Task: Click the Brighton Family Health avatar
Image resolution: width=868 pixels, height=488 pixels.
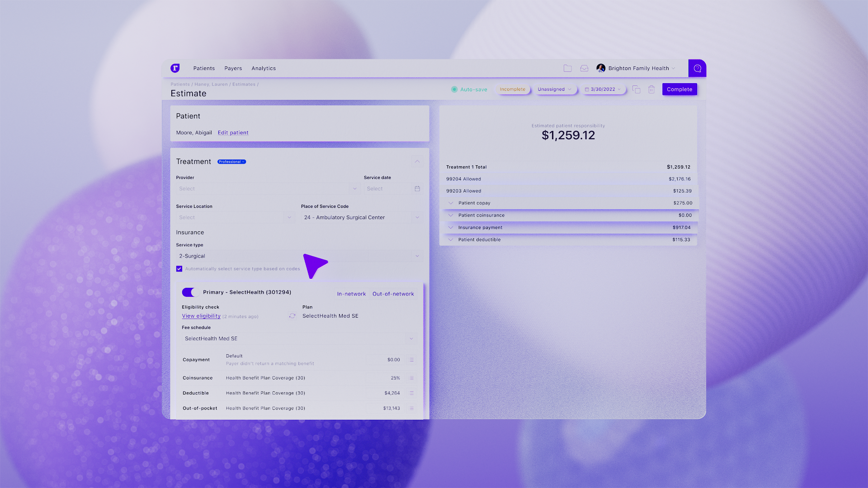Action: (601, 68)
